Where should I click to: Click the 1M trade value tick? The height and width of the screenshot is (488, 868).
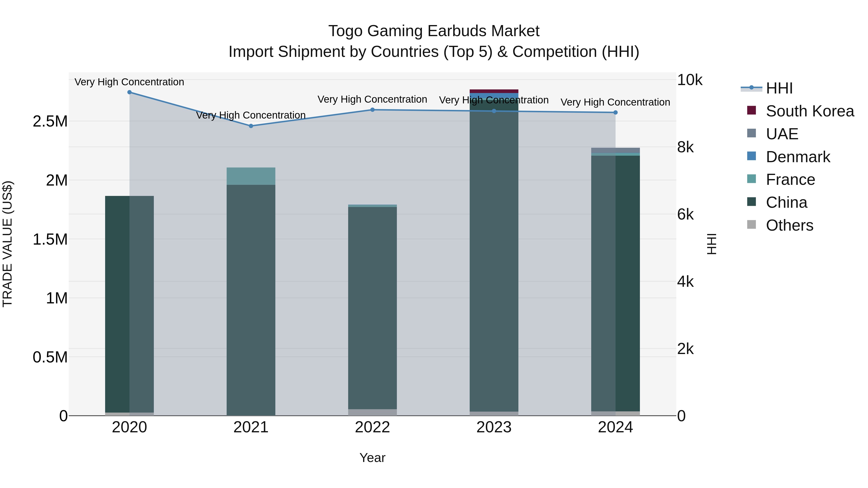57,298
